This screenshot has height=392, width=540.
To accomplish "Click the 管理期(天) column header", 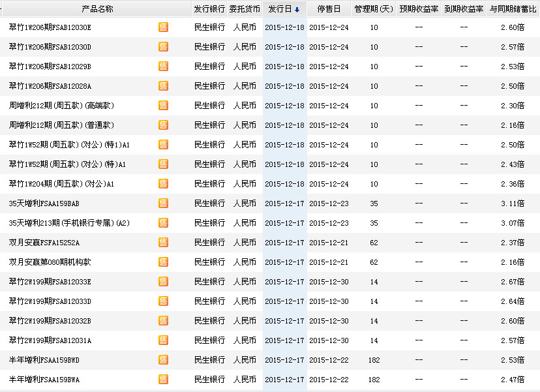I will point(374,9).
